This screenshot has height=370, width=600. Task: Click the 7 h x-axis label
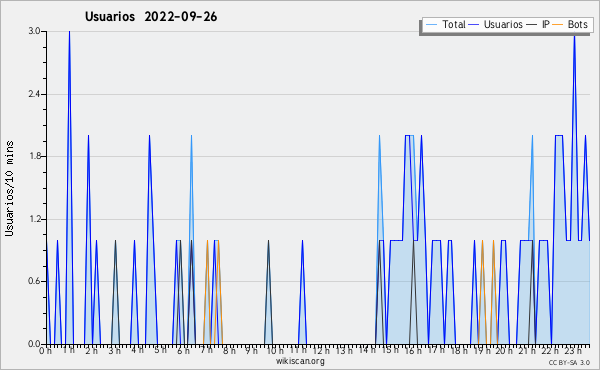(206, 350)
